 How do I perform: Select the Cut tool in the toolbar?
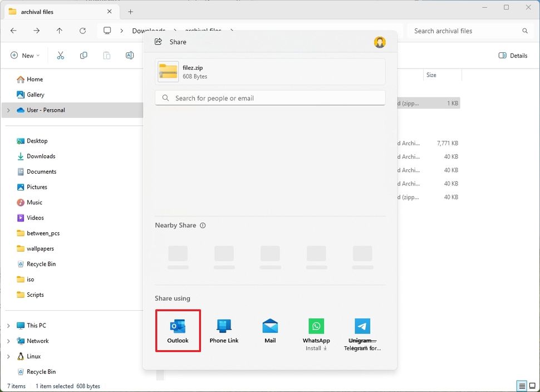(x=60, y=55)
